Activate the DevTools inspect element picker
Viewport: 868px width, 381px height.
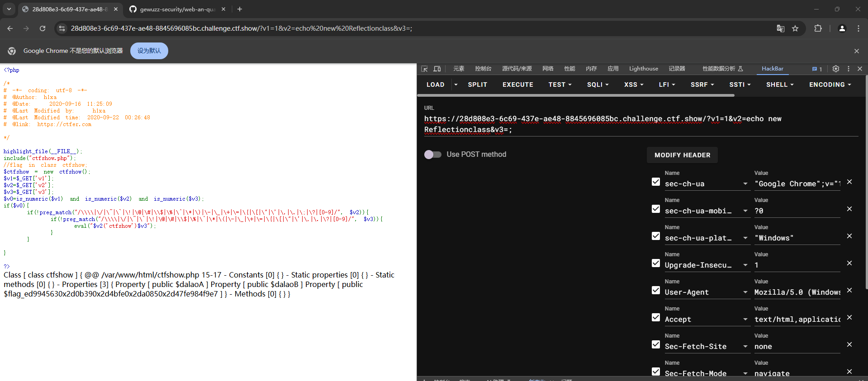point(424,69)
